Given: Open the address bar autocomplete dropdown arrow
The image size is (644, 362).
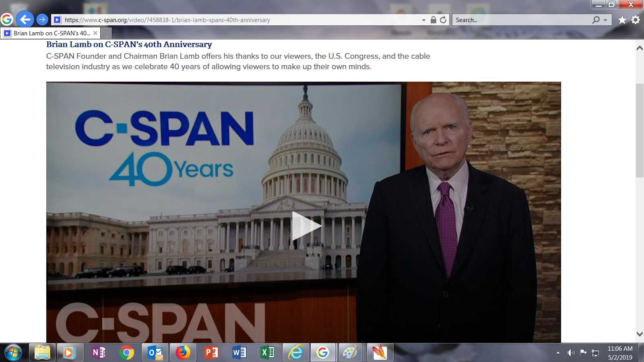Looking at the screenshot, I should pos(423,20).
